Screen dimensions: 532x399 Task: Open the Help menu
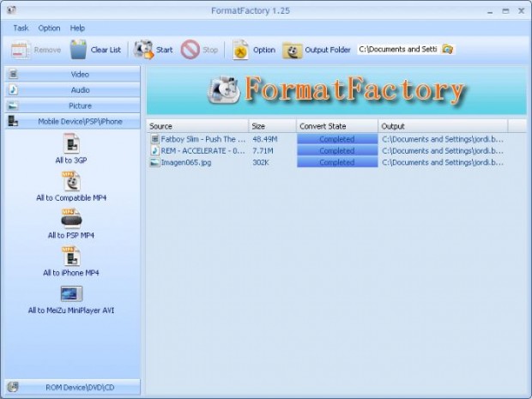point(77,28)
